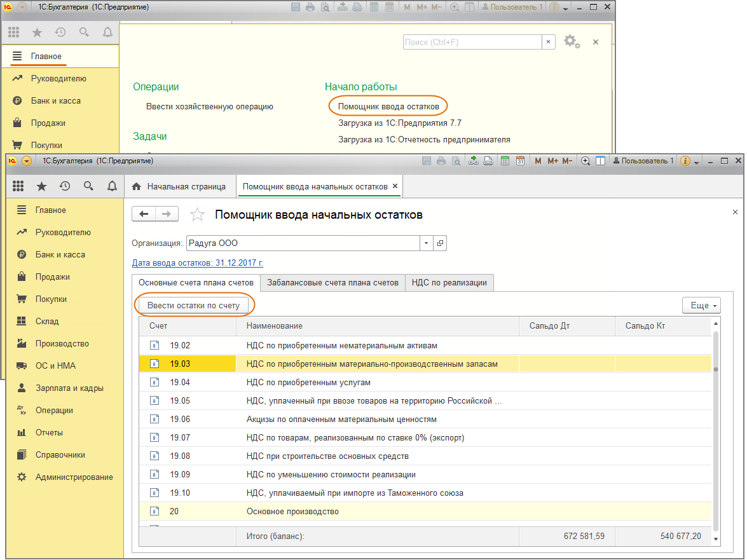
Task: Click M memory button in front title bar
Action: (538, 161)
